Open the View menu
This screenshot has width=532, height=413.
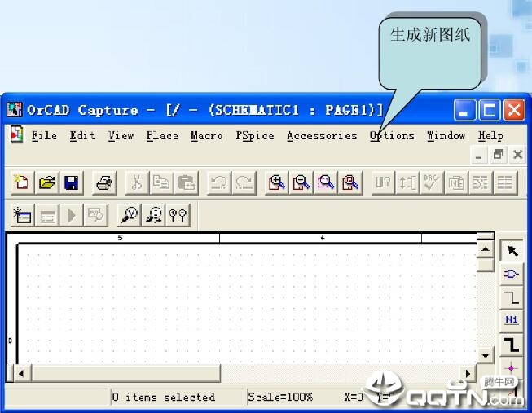[121, 136]
